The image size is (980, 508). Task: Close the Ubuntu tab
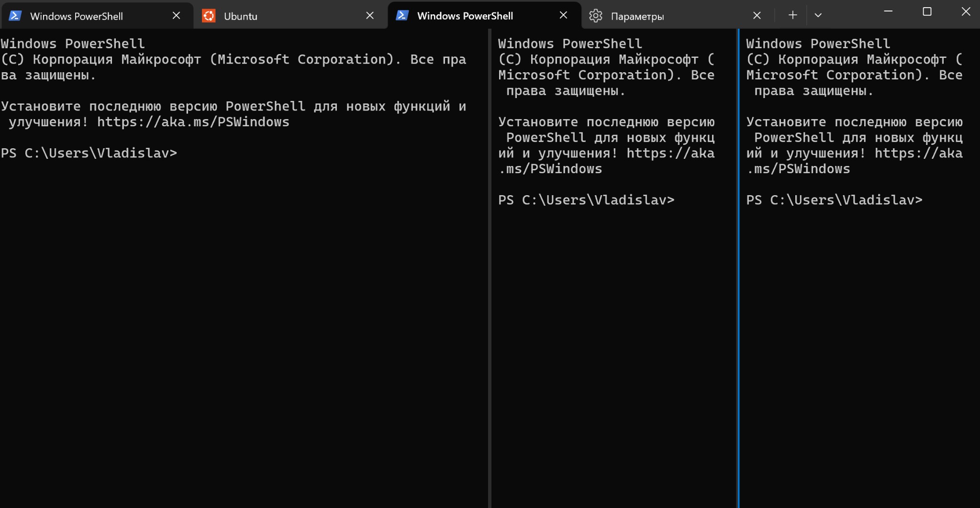[x=370, y=15]
